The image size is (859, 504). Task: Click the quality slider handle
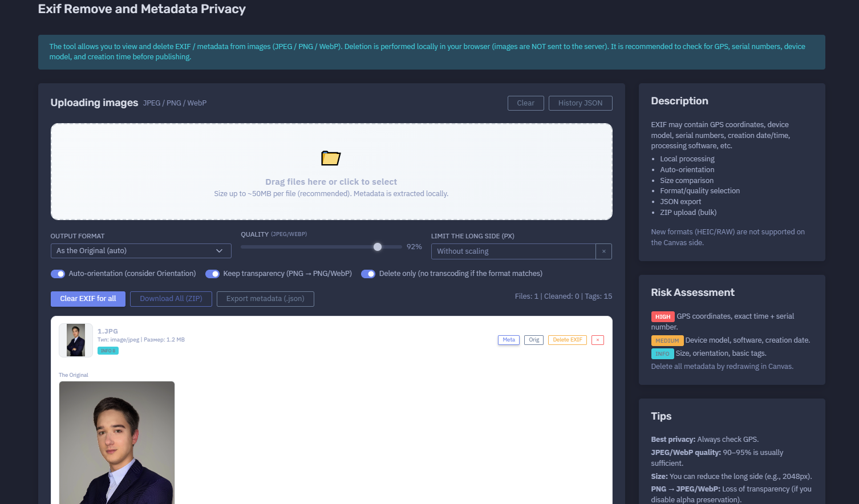378,247
